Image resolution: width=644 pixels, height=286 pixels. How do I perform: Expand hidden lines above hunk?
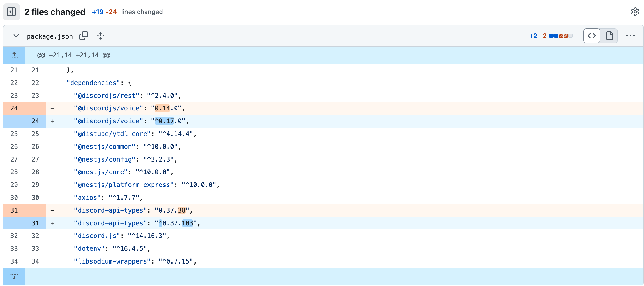[14, 55]
